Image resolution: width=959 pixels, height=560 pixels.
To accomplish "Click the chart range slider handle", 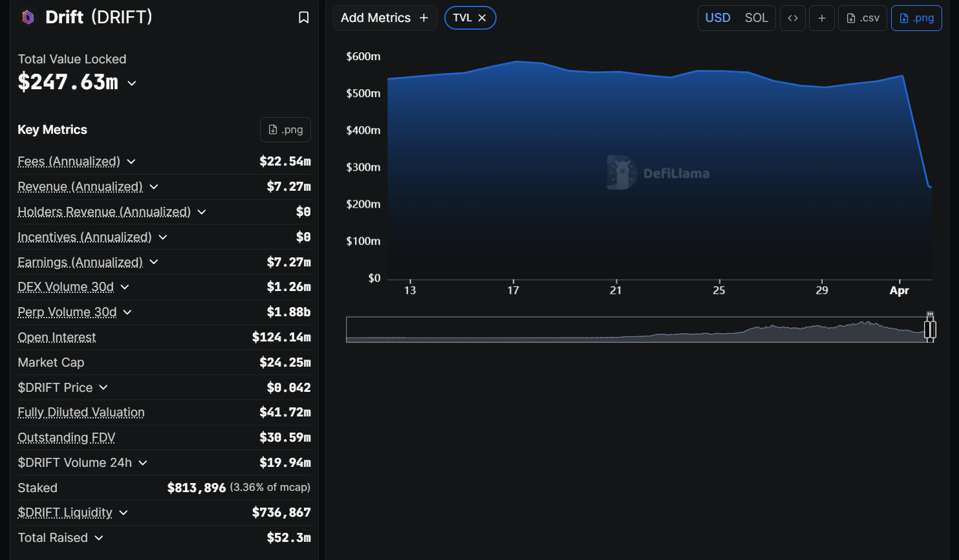I will tap(930, 329).
